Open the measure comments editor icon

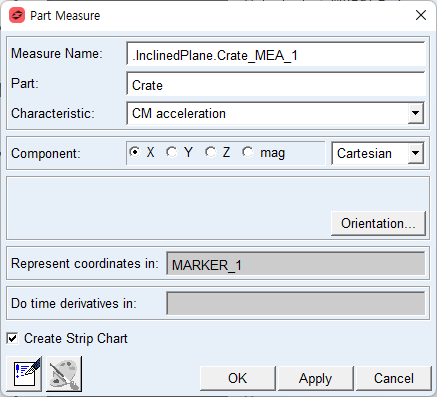tap(24, 374)
